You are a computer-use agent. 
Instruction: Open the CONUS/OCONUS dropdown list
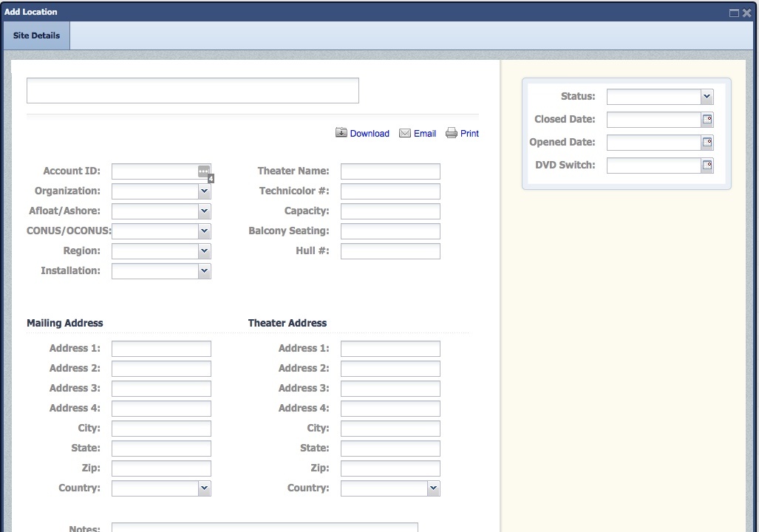[x=204, y=231]
